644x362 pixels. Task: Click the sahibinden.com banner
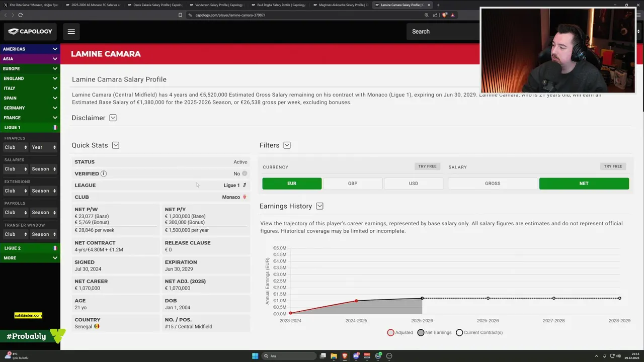click(x=28, y=315)
